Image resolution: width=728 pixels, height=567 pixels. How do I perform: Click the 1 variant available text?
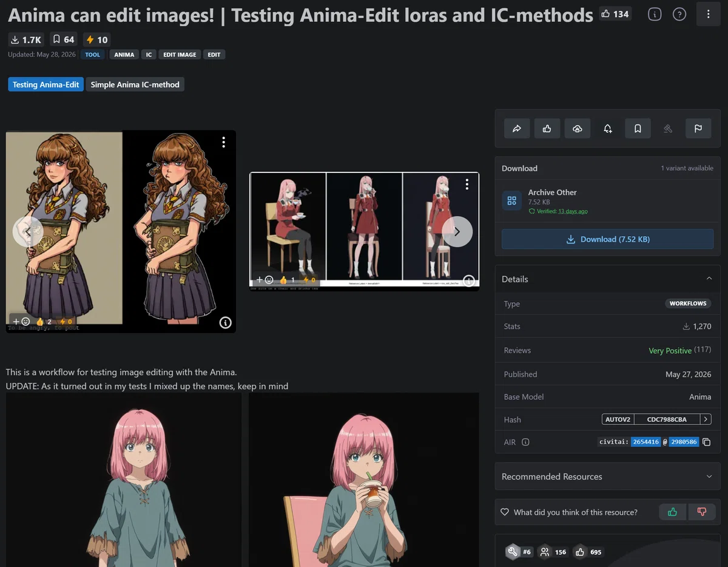687,168
